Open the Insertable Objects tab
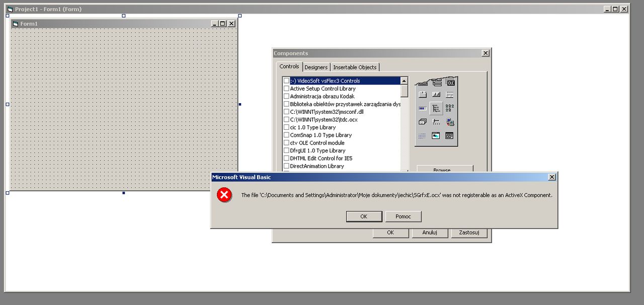 355,67
